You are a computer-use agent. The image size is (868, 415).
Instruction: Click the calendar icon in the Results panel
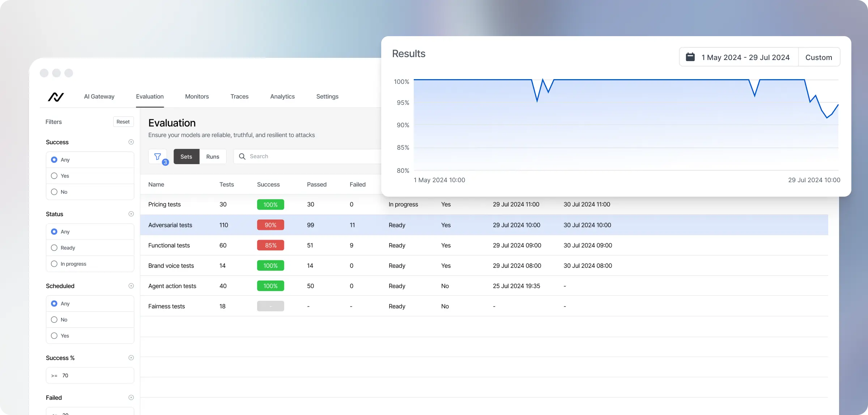pyautogui.click(x=690, y=57)
